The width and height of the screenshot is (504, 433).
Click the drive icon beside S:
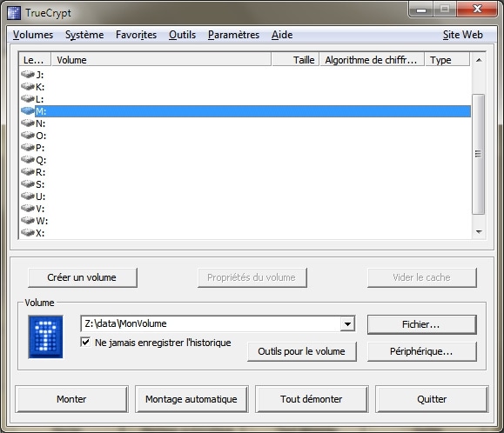point(28,184)
